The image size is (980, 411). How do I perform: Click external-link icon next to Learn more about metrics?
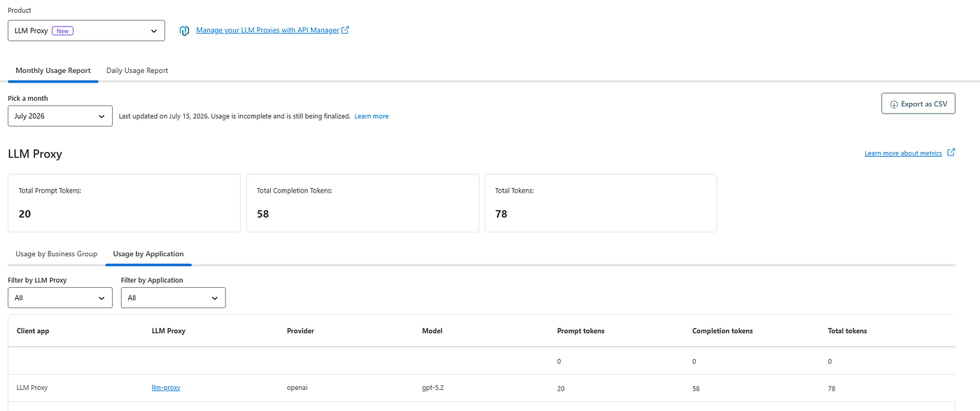pyautogui.click(x=951, y=153)
